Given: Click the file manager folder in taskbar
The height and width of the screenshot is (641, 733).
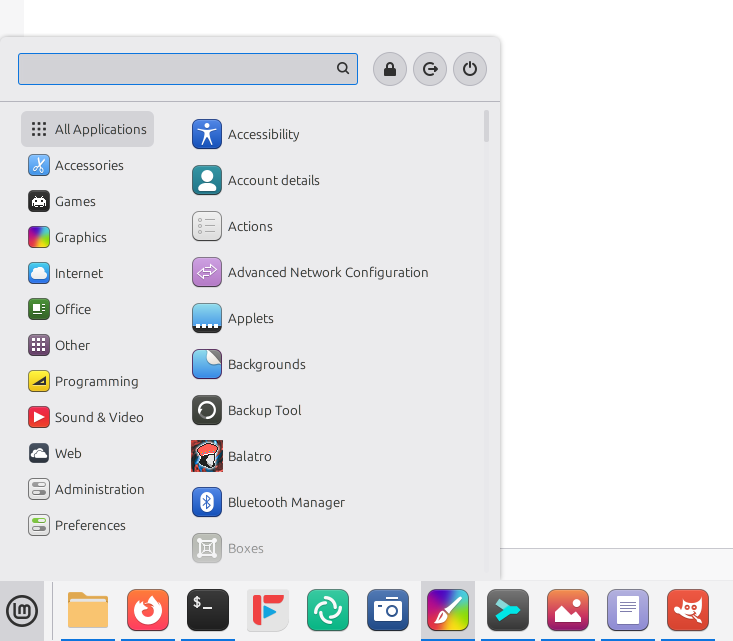Looking at the screenshot, I should [88, 609].
